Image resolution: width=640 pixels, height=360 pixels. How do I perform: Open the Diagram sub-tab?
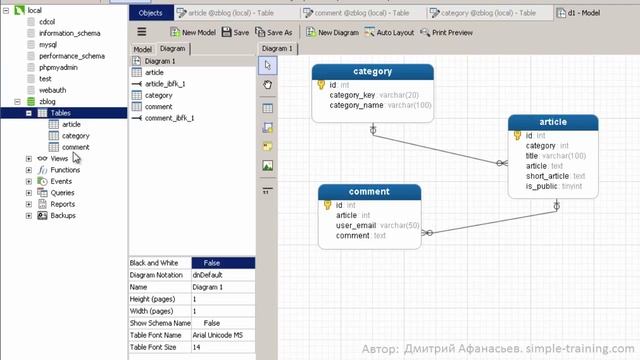[x=173, y=49]
